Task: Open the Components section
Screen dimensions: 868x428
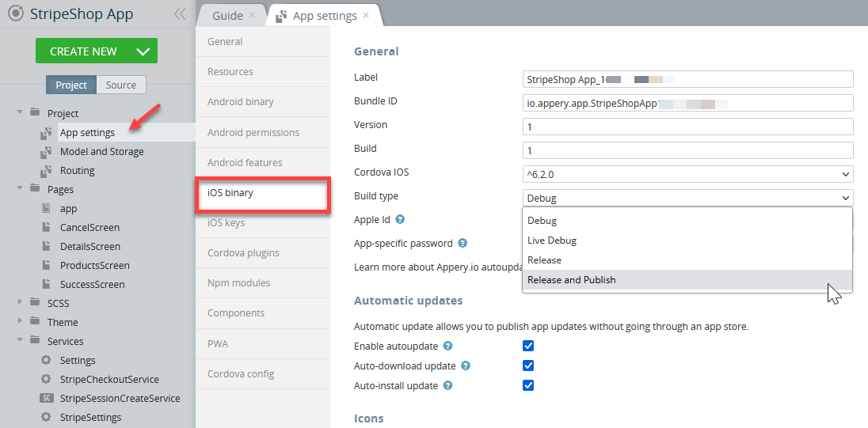Action: click(x=263, y=313)
